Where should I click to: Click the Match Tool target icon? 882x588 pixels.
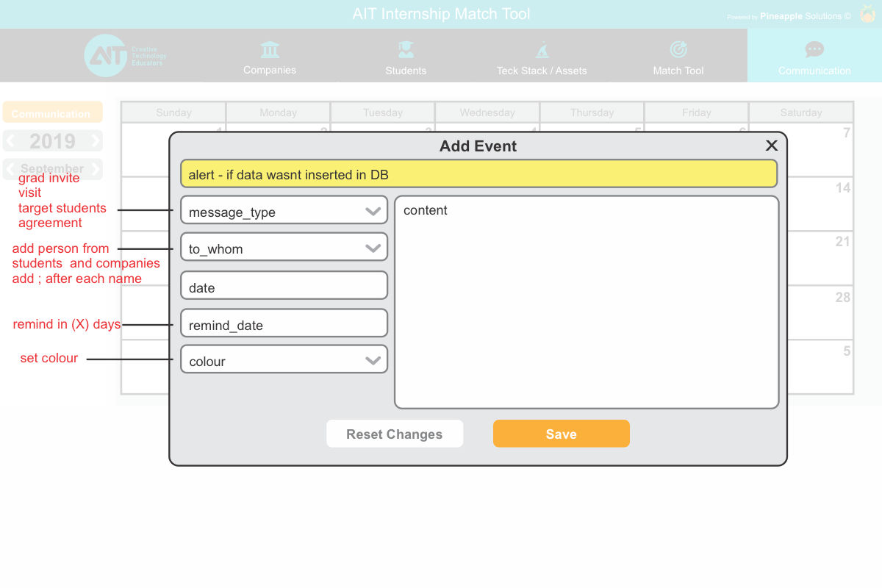[x=678, y=49]
